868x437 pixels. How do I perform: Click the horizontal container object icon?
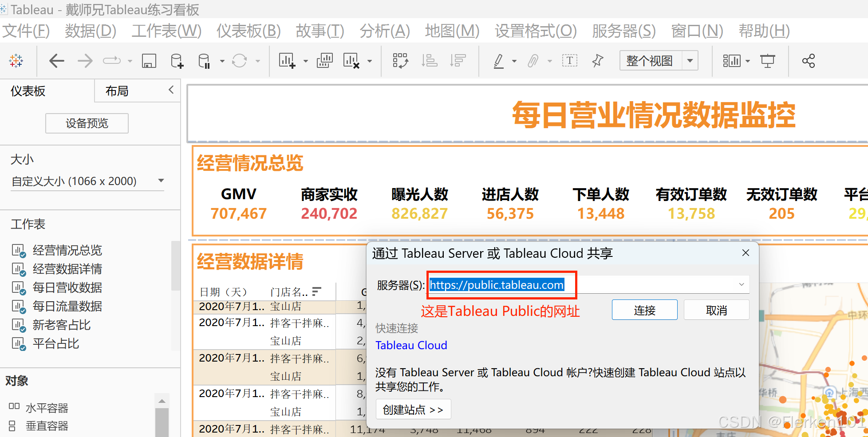click(14, 406)
